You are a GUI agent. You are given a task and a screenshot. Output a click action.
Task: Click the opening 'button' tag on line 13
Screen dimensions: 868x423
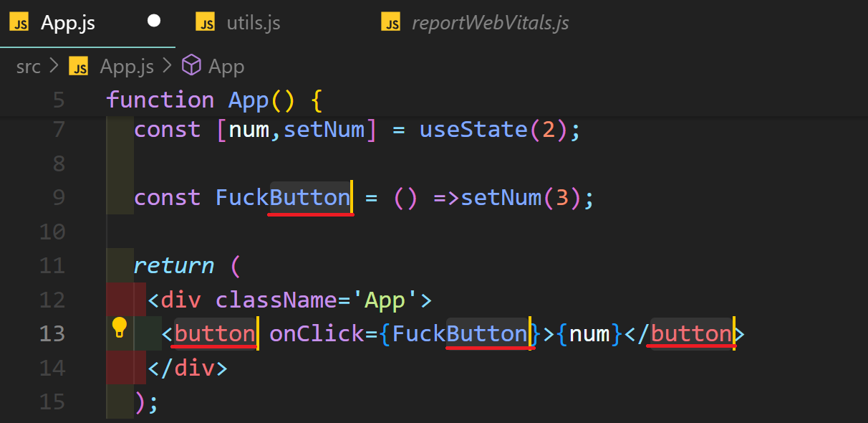coord(216,333)
